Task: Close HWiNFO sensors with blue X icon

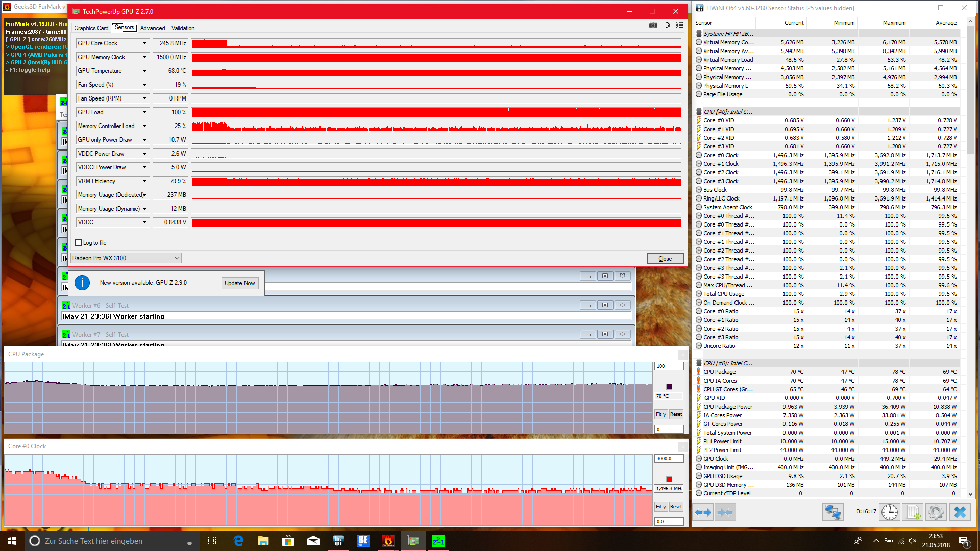Action: coord(960,512)
